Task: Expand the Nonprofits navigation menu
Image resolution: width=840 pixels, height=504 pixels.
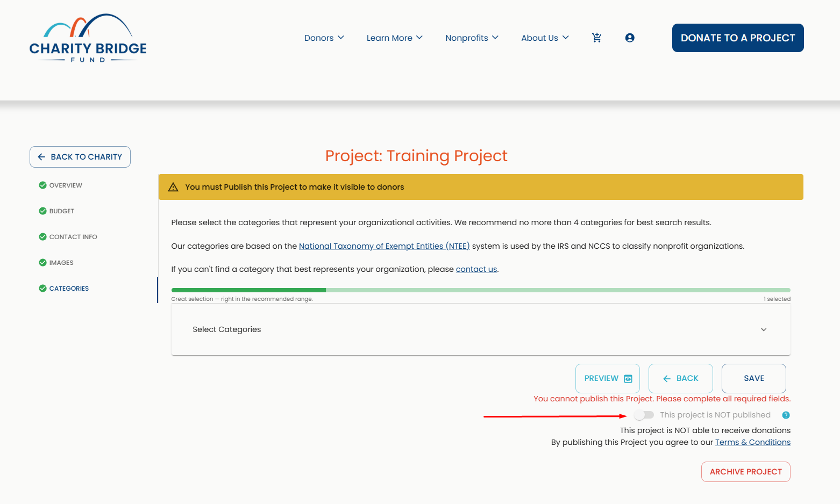Action: click(x=472, y=38)
